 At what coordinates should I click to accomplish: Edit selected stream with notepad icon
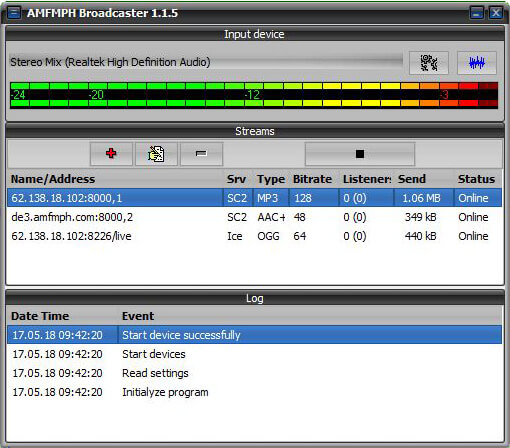pyautogui.click(x=156, y=154)
